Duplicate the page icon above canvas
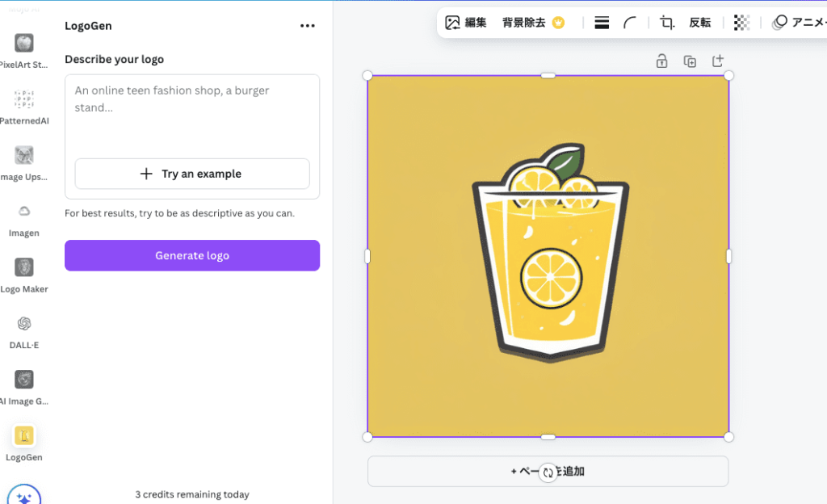The image size is (827, 504). 690,61
